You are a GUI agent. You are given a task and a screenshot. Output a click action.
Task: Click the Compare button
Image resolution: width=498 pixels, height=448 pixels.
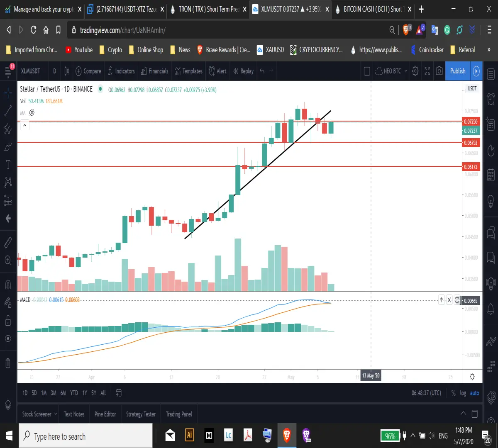pos(88,71)
